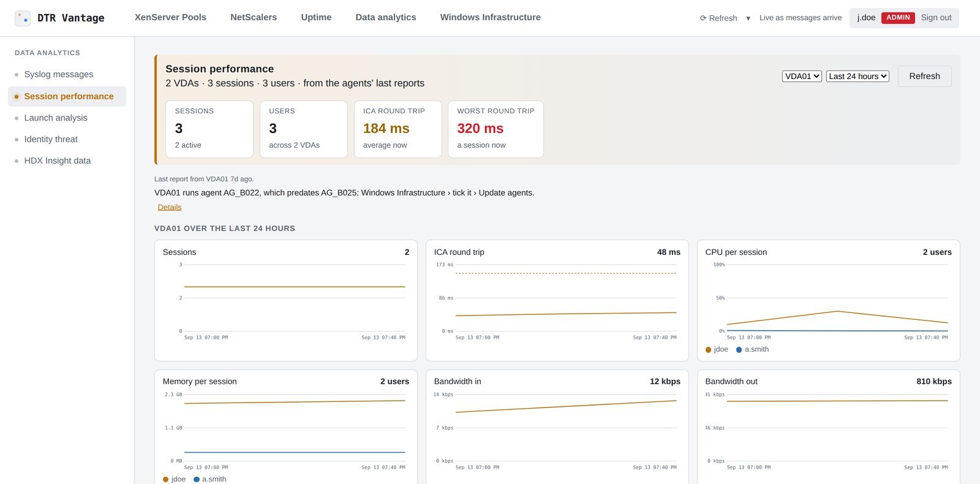
Task: Switch to NetScalers tab
Action: (254, 17)
